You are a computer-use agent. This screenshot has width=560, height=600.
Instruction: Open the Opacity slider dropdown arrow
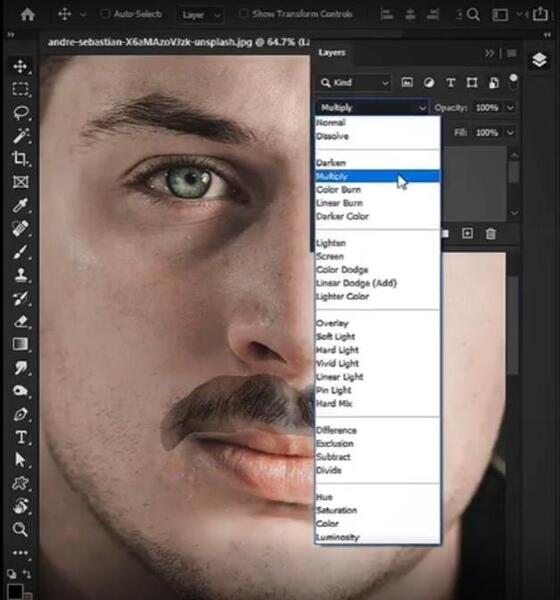point(510,108)
